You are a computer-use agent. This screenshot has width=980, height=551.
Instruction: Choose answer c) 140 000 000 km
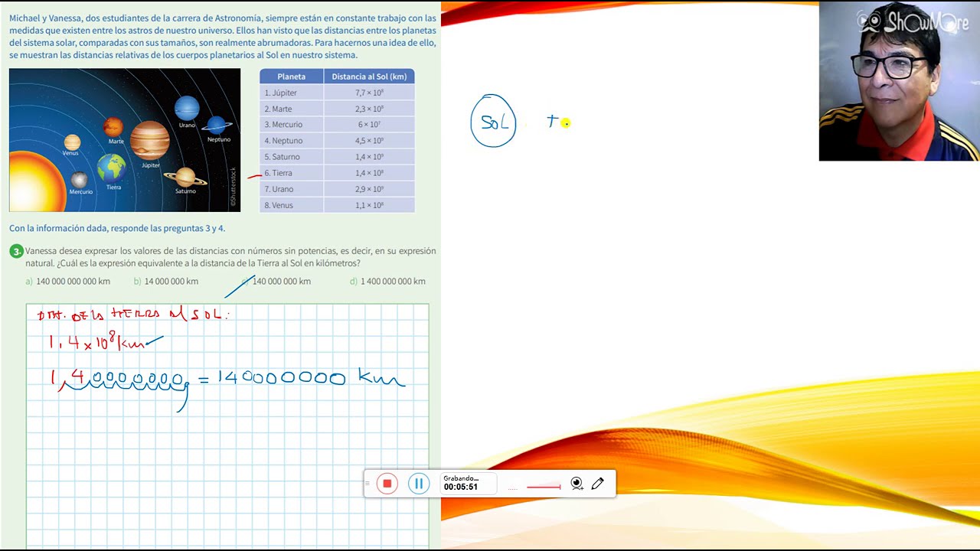[276, 281]
